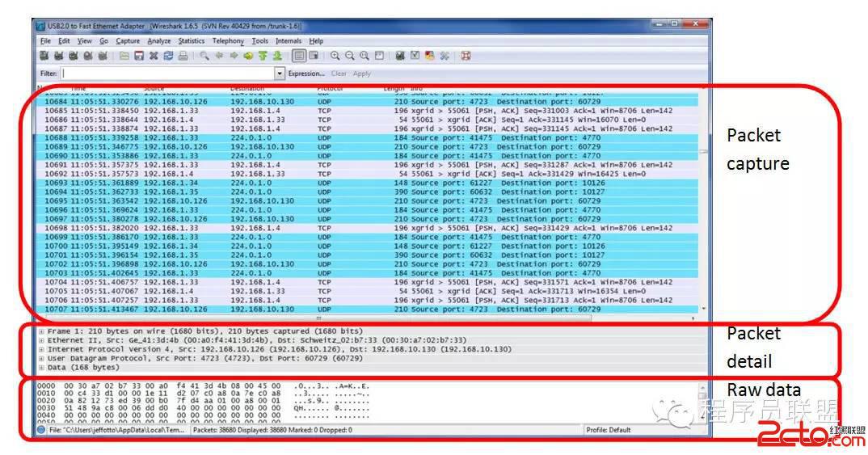
Task: Select packet 10707 UDP row
Action: tap(366, 310)
